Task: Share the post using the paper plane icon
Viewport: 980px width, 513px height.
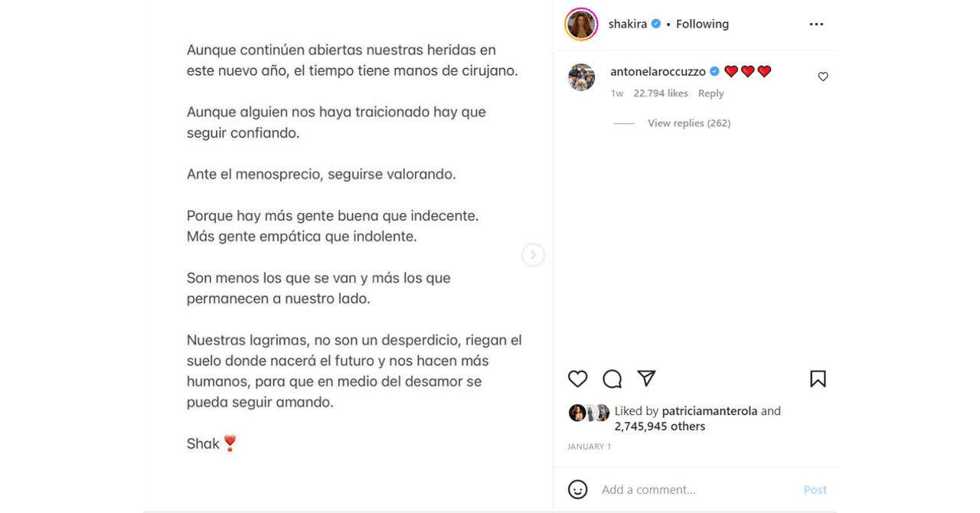Action: (x=647, y=378)
